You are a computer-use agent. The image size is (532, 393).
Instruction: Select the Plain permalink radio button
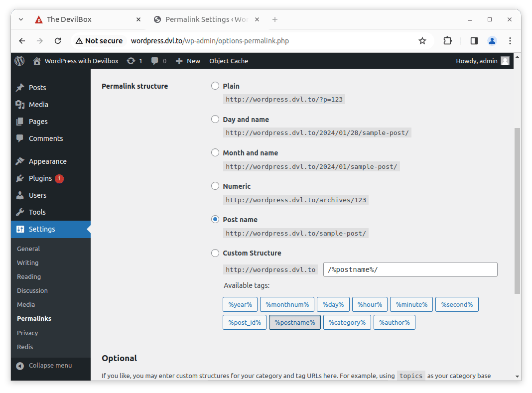[x=215, y=86]
